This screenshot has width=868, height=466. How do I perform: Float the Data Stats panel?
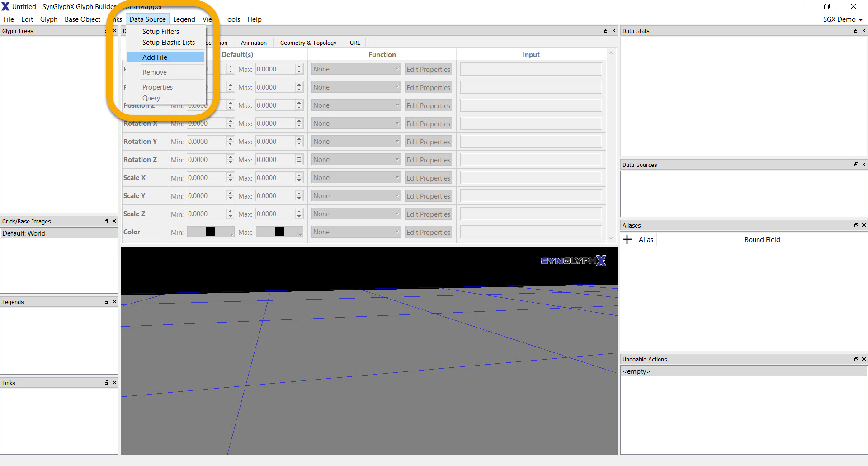coord(856,31)
